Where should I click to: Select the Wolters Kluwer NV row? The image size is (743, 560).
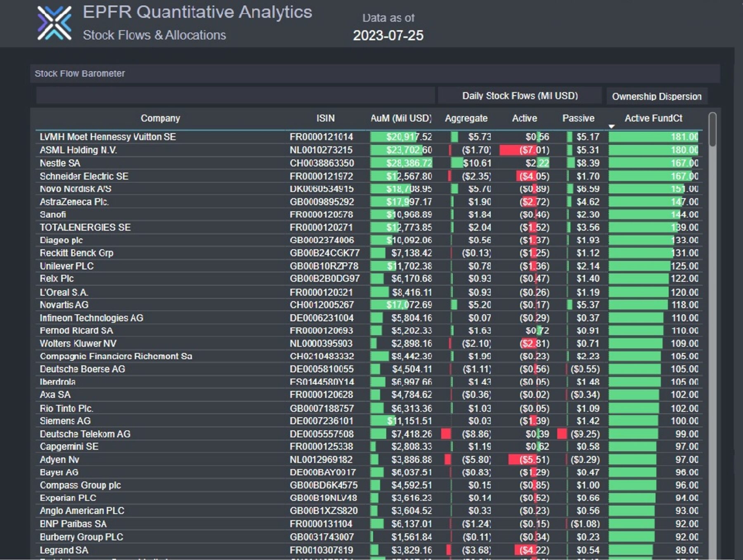tap(369, 343)
